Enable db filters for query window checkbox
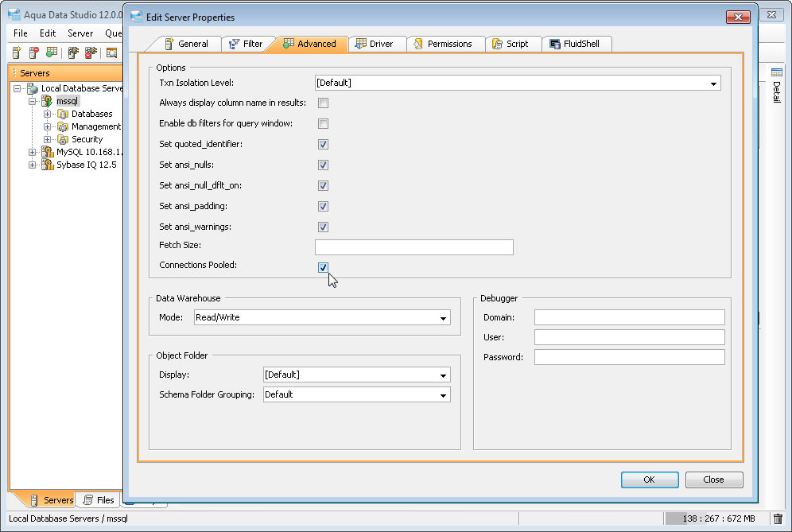Screen dimensions: 792x532 [324, 124]
